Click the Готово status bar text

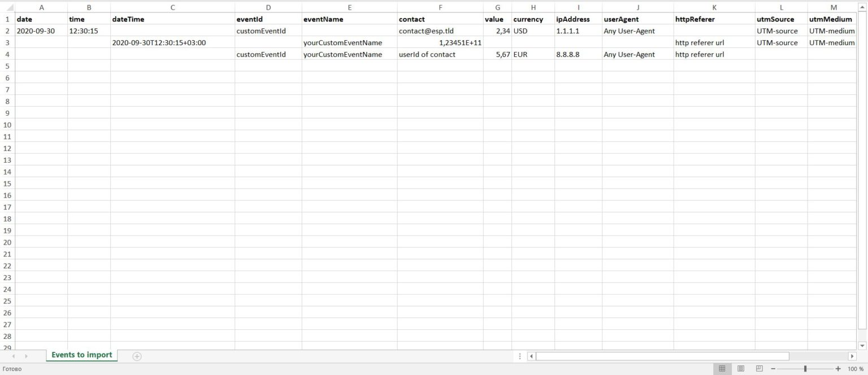coord(12,369)
